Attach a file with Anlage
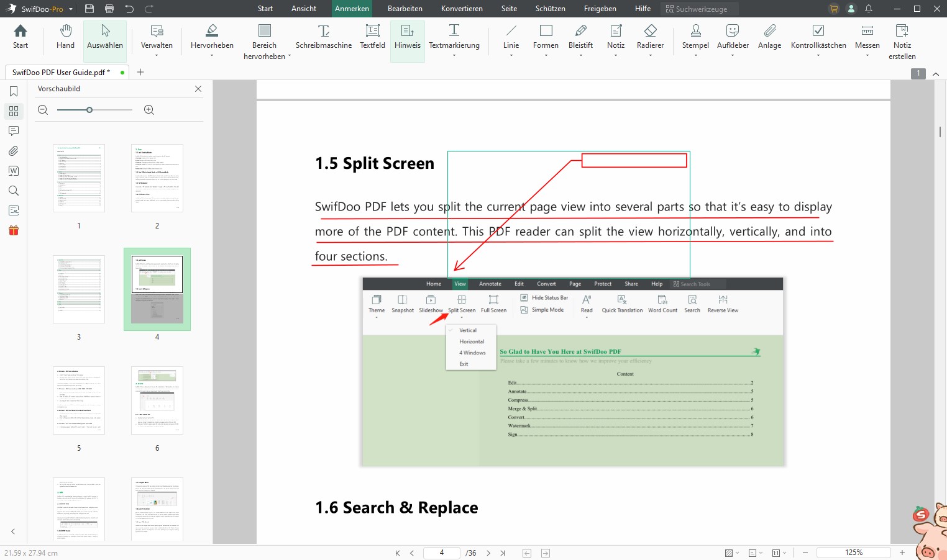947x560 pixels. [x=769, y=37]
